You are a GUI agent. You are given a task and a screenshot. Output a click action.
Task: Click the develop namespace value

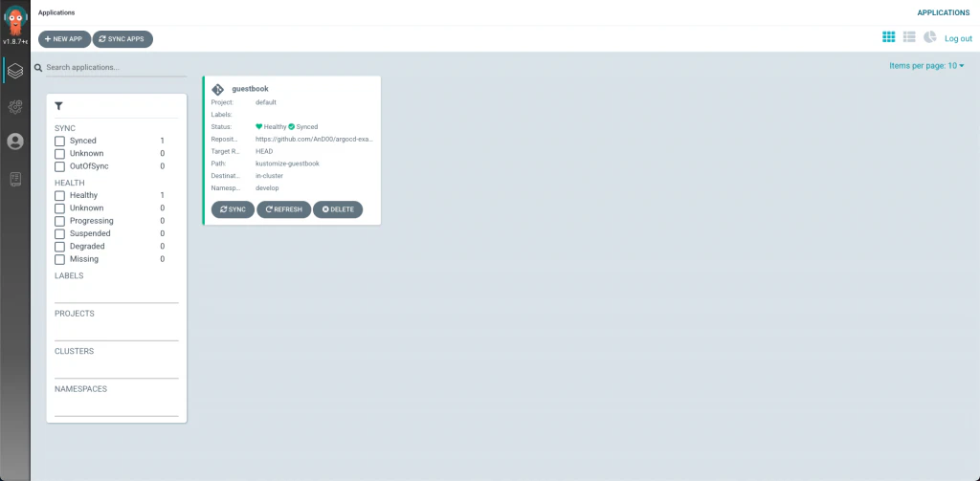coord(267,188)
